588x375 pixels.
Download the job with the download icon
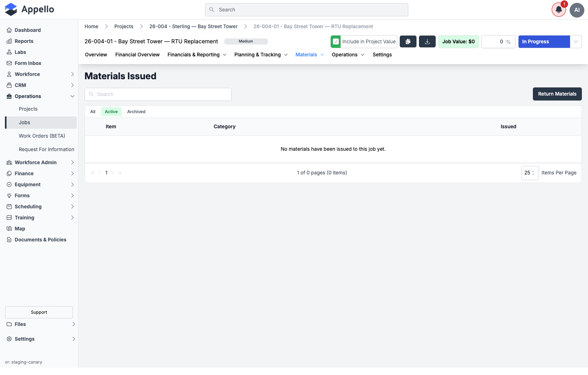(x=427, y=42)
